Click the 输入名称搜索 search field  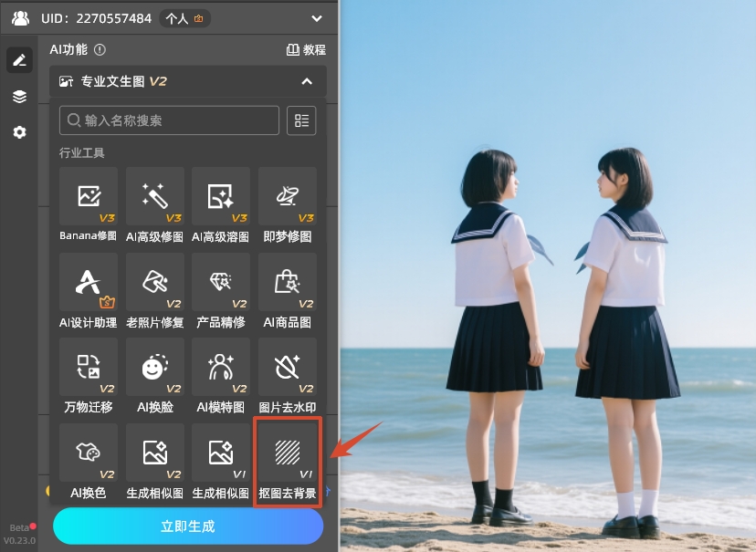coord(169,120)
